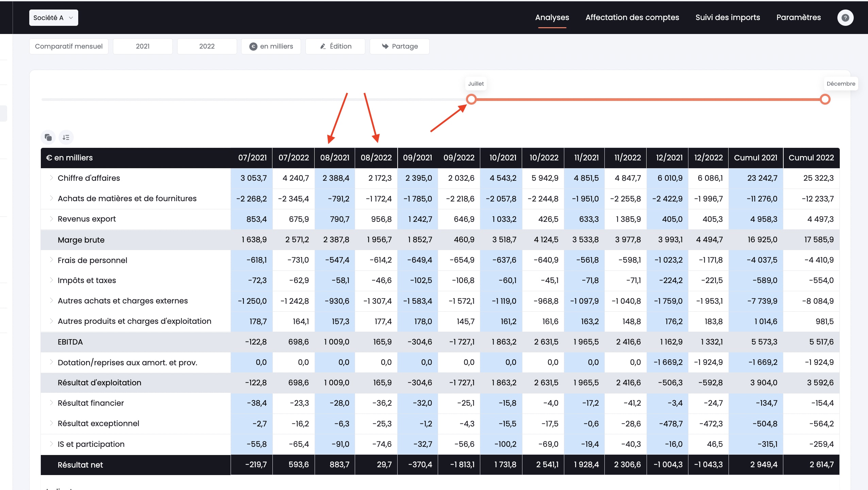Viewport: 868px width, 490px height.
Task: Open the Analyses tab
Action: point(552,18)
